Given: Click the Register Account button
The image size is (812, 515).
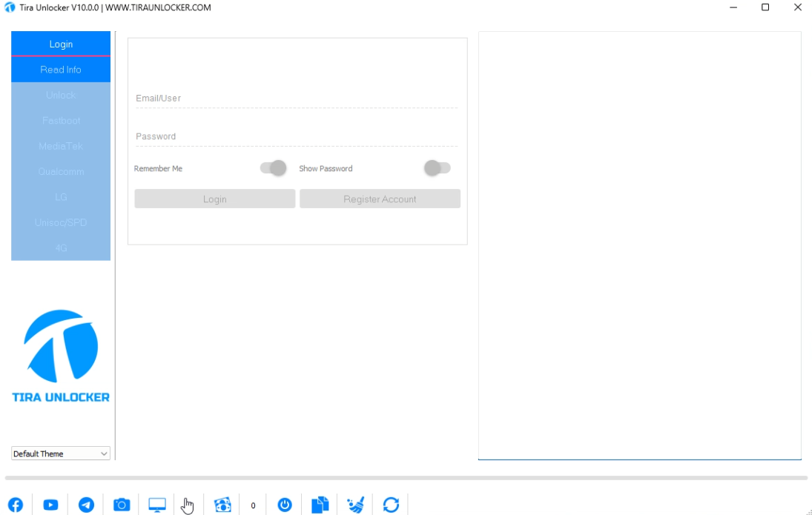Looking at the screenshot, I should tap(380, 199).
